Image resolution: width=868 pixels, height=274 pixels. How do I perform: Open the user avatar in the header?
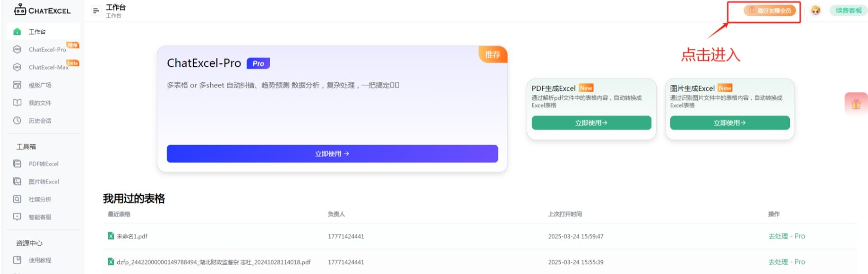coord(816,10)
